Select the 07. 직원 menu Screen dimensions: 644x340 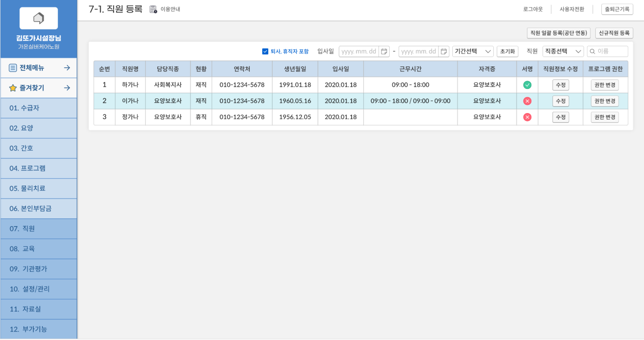(x=39, y=229)
